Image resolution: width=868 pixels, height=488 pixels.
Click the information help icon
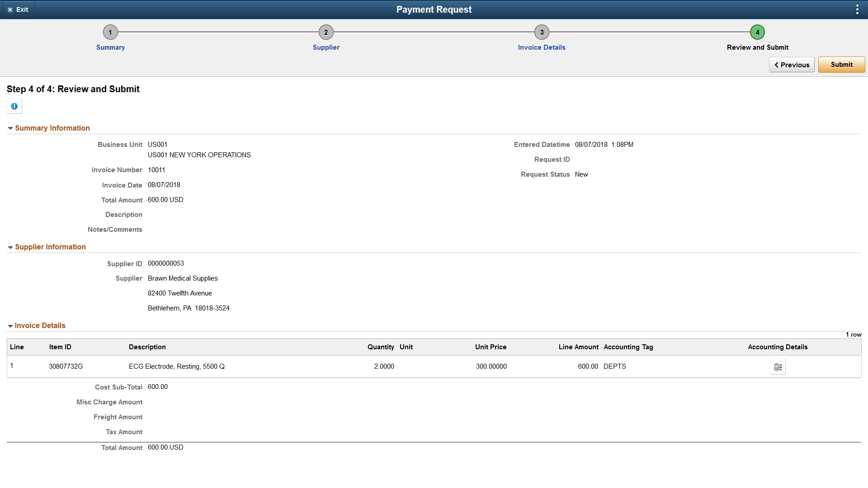[x=14, y=106]
